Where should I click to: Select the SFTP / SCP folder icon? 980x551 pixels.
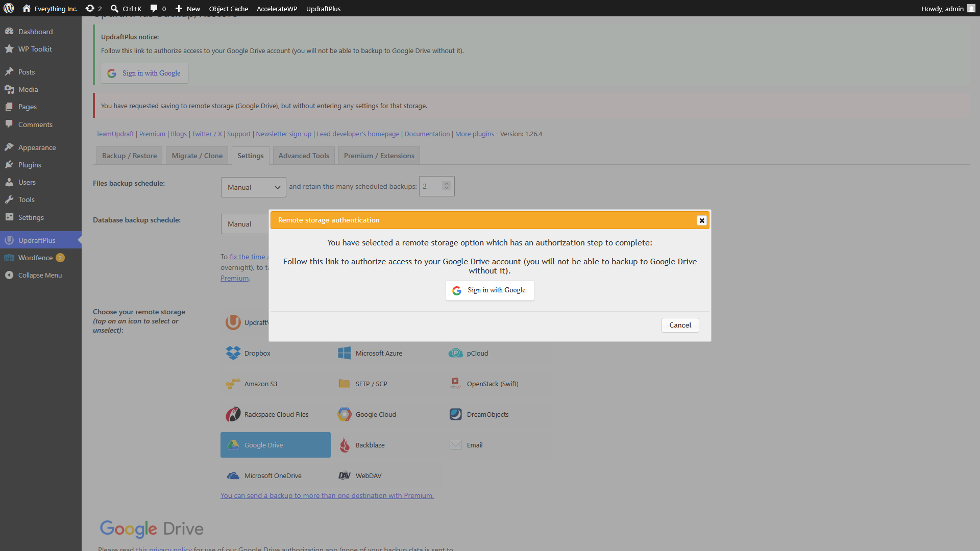point(345,384)
